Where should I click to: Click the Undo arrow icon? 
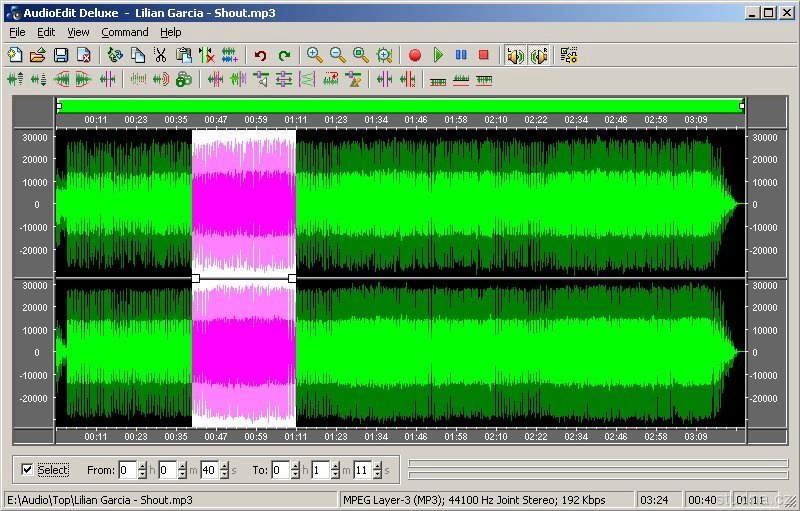pyautogui.click(x=261, y=55)
